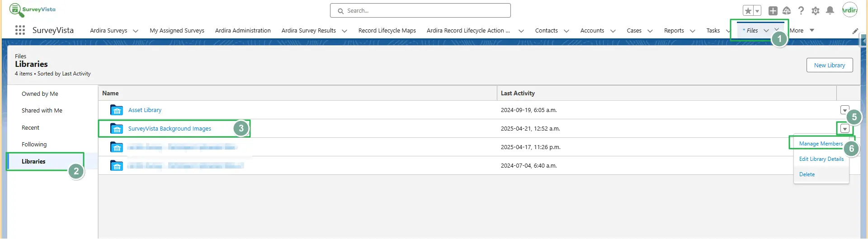868x239 pixels.
Task: Expand the More tabs menu
Action: [x=802, y=31]
